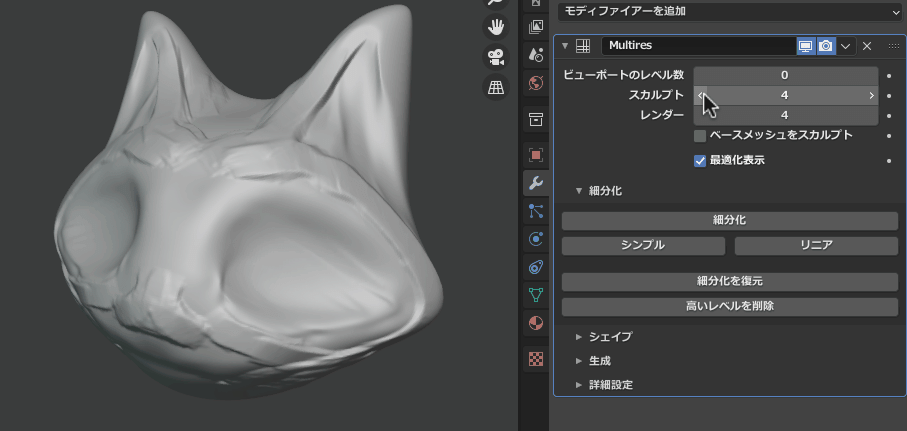The image size is (907, 431).
Task: Grab the Multires panel drag handle
Action: (x=893, y=46)
